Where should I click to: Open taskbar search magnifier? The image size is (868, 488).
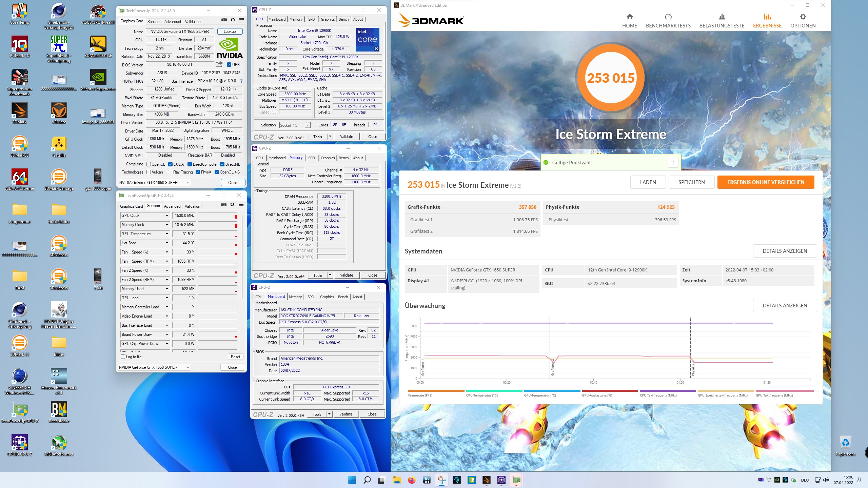pyautogui.click(x=367, y=480)
